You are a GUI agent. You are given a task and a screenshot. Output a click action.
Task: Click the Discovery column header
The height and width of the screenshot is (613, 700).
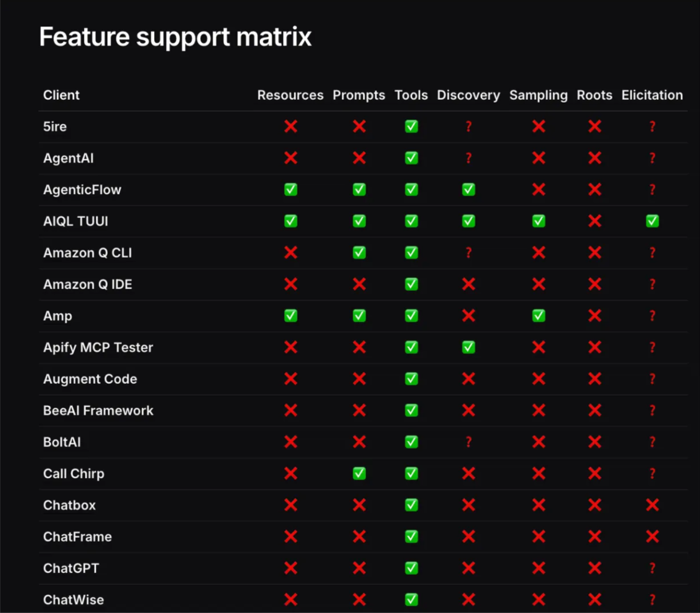(x=468, y=95)
